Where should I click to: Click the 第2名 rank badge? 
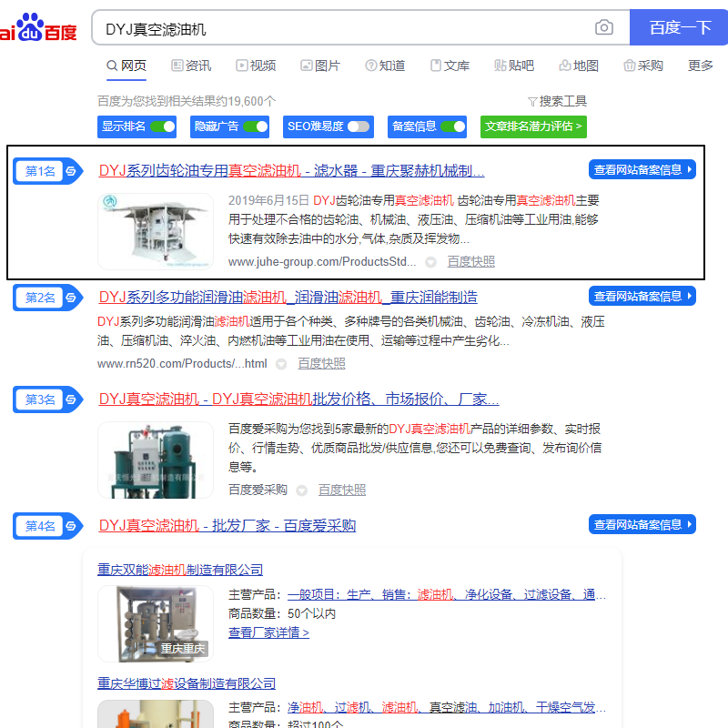(48, 298)
